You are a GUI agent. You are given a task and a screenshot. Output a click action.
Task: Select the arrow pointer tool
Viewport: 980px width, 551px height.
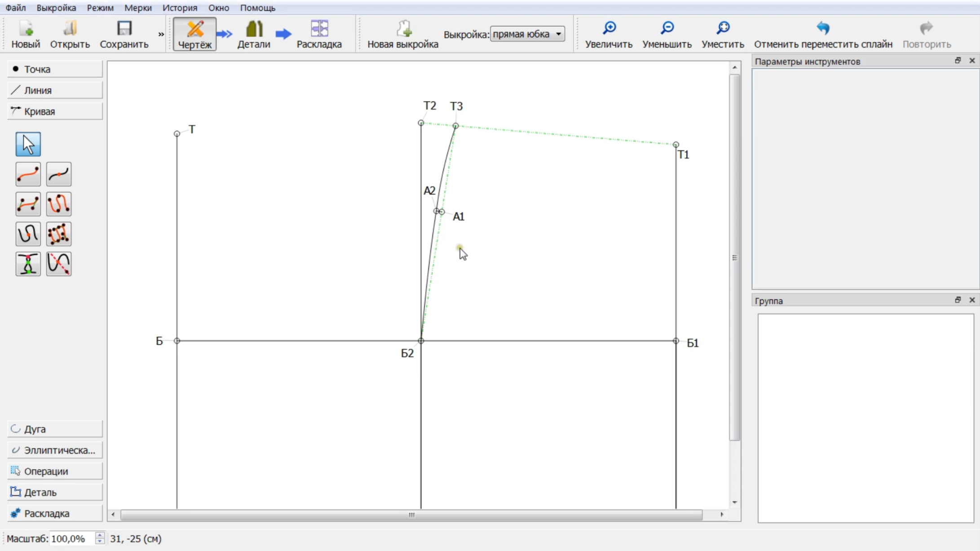click(x=28, y=144)
